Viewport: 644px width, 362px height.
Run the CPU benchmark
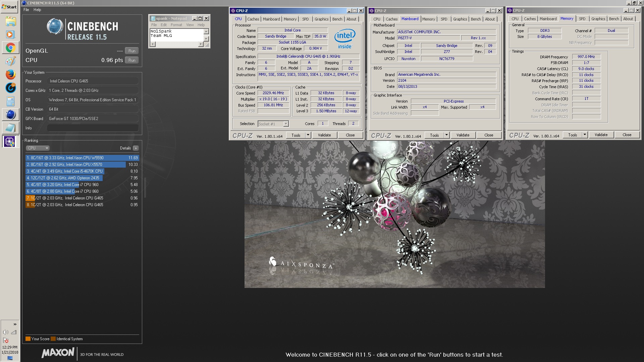(x=132, y=60)
